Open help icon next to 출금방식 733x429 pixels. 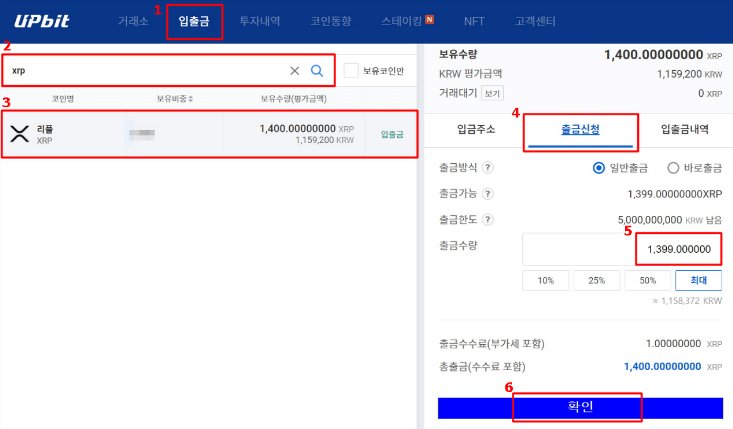coord(488,167)
